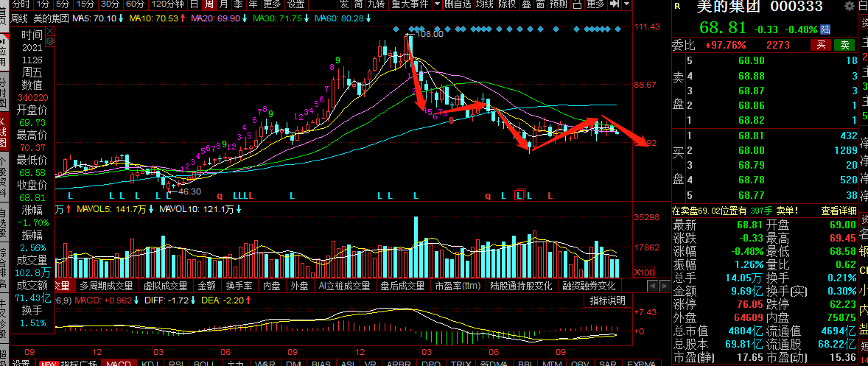Click the blue 陆 badge next to -0.48%
The image size is (868, 366).
[x=825, y=29]
